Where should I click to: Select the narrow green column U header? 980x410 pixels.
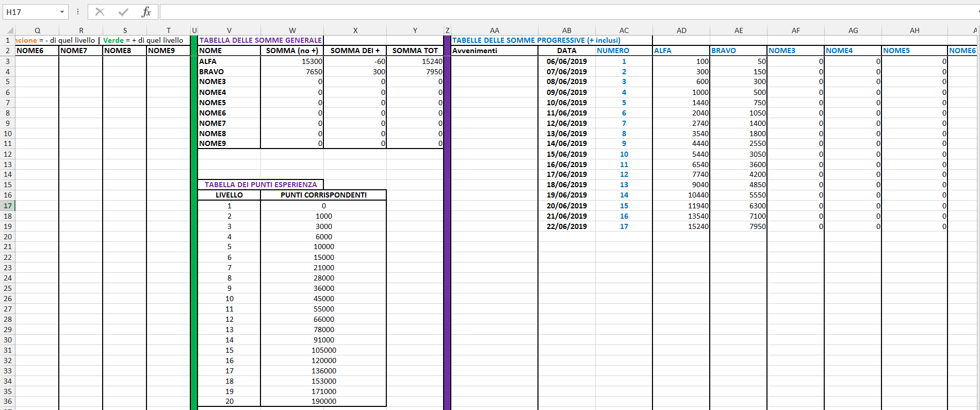(x=194, y=30)
